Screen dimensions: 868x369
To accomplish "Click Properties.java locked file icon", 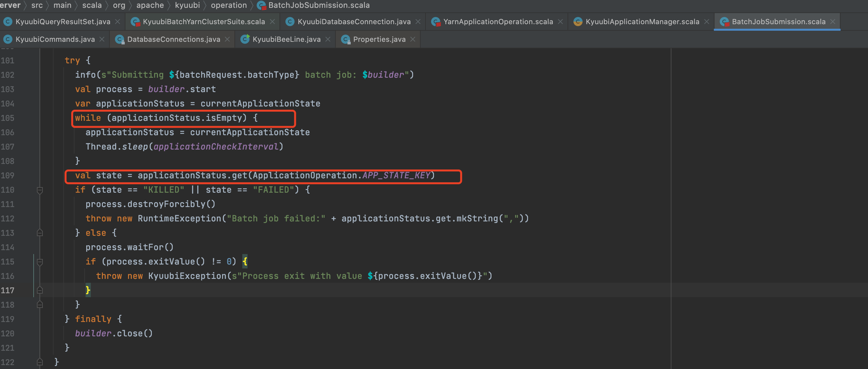I will (346, 40).
